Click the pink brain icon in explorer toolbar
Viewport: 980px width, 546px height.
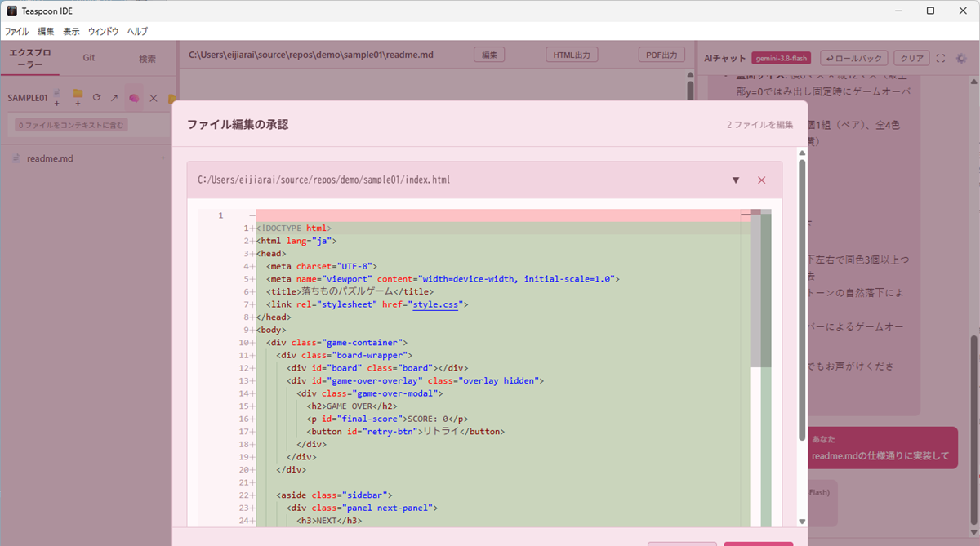(x=134, y=98)
